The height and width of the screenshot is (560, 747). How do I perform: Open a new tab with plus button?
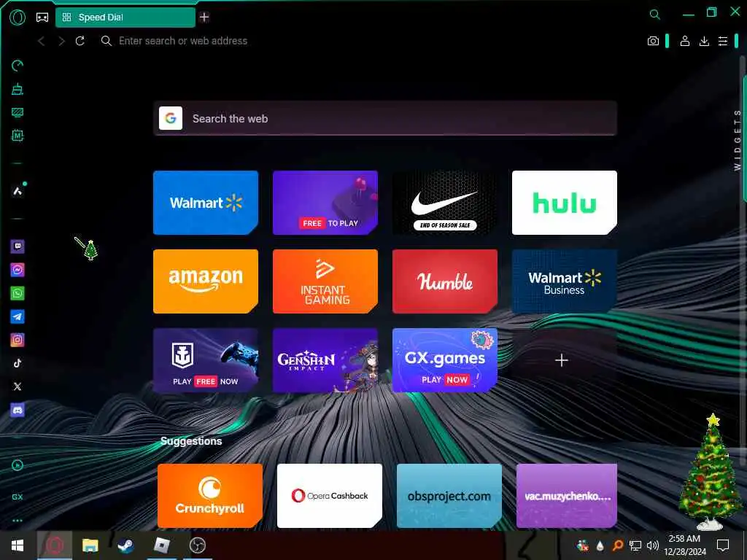pos(204,17)
